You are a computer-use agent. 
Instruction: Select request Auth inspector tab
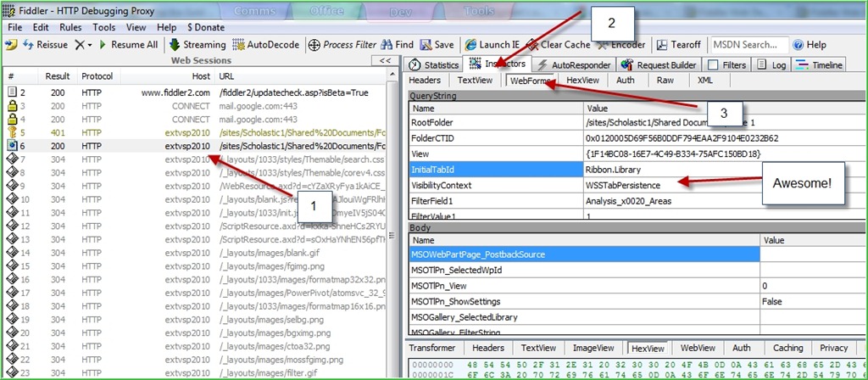tap(625, 81)
